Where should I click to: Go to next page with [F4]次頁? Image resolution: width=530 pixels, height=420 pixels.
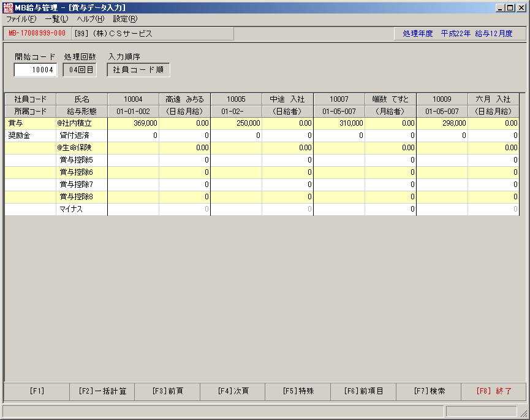point(233,391)
